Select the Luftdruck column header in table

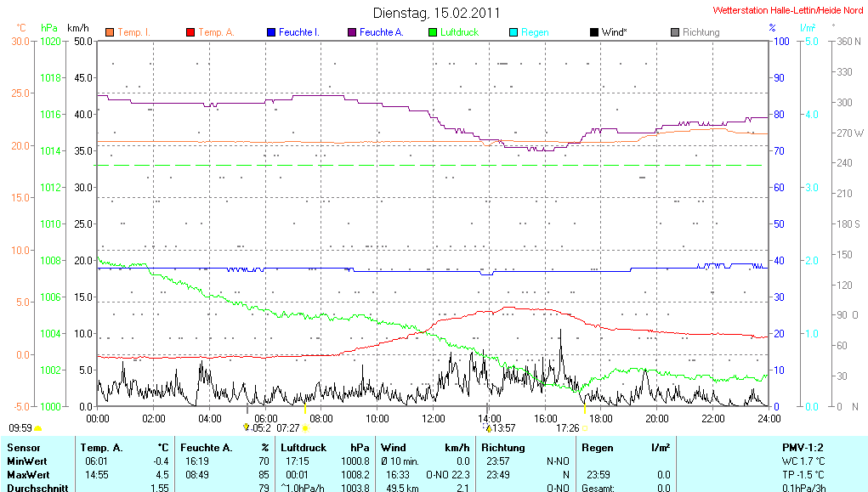coord(303,447)
